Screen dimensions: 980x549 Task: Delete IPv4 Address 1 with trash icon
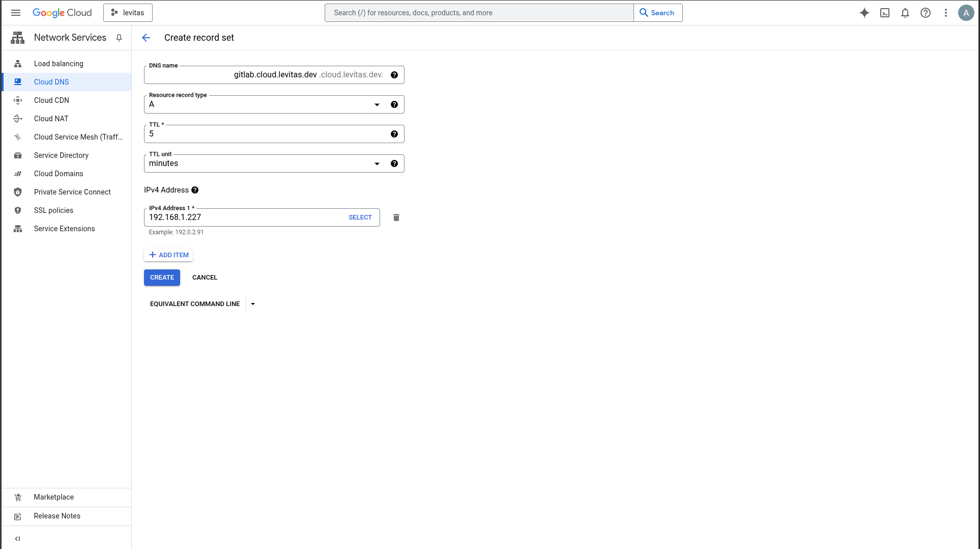(396, 217)
